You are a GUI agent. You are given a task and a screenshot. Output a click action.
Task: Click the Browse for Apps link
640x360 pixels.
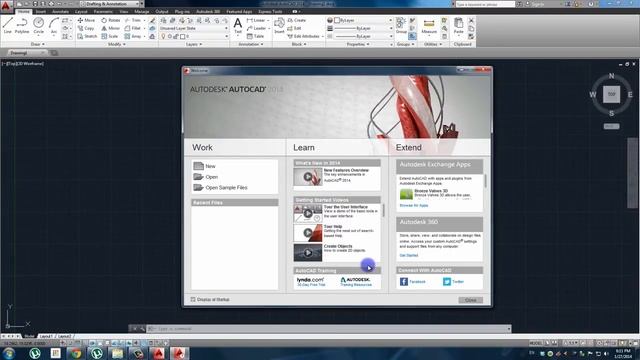point(414,205)
